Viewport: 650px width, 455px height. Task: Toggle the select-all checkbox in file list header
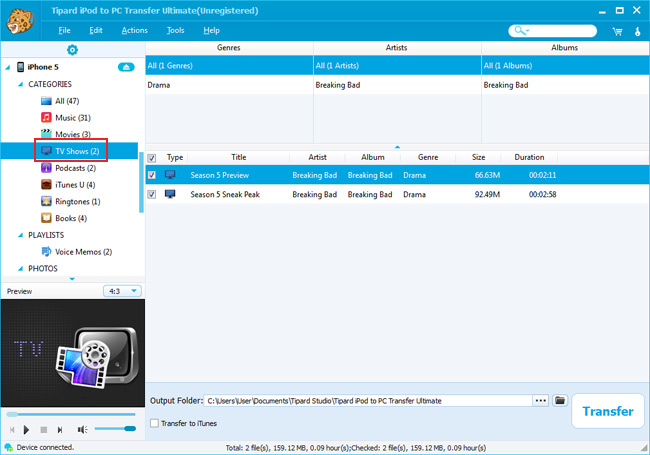point(152,158)
